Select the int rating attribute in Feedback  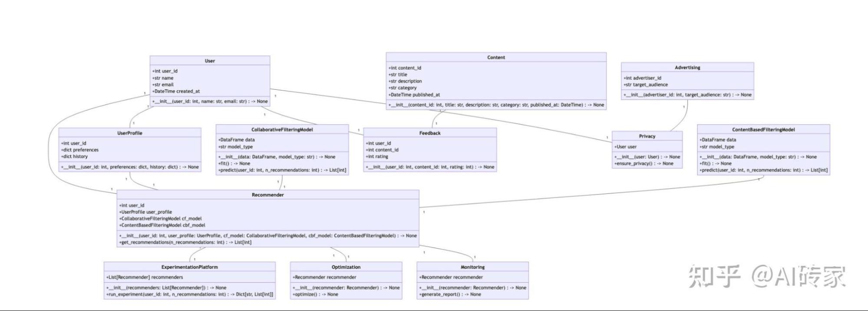(377, 157)
